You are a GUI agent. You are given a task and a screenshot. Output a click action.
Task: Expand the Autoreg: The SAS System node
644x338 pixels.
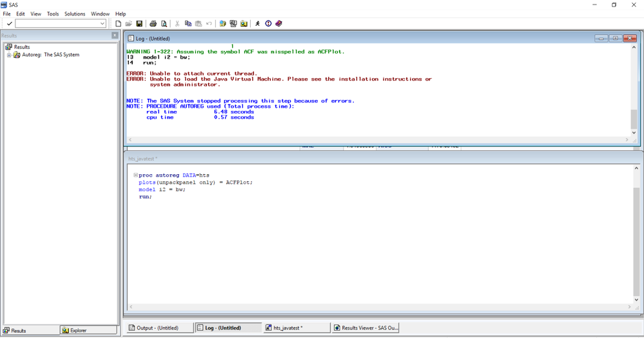[9, 55]
